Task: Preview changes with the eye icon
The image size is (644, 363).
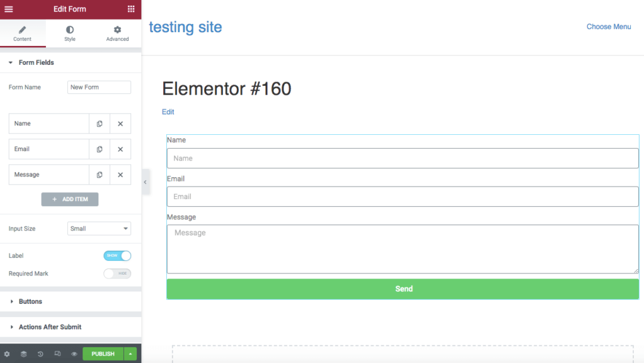Action: (74, 354)
